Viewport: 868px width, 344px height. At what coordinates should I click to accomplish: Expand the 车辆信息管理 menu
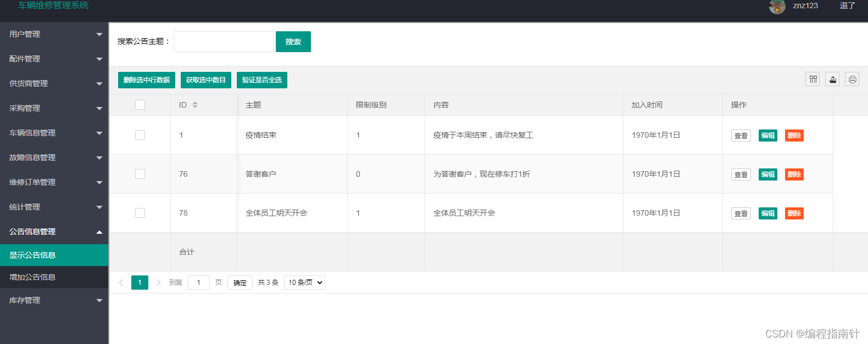click(54, 133)
